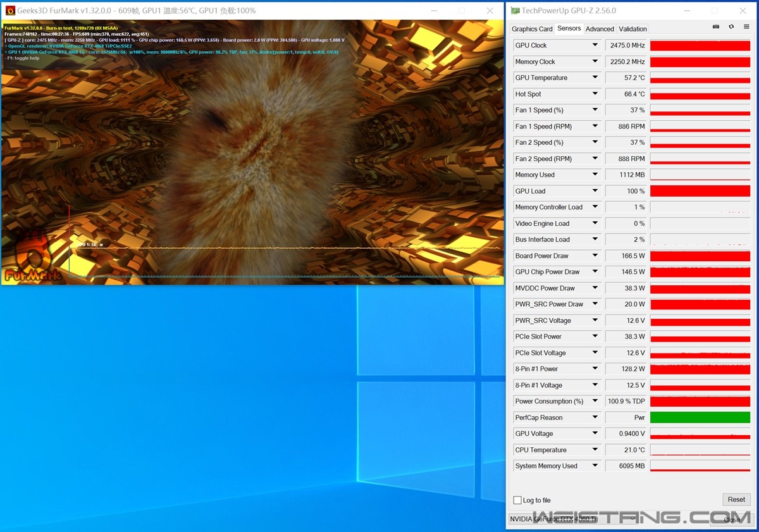
Task: Open the Fan 1 Speed (%) dropdown
Action: pos(595,110)
